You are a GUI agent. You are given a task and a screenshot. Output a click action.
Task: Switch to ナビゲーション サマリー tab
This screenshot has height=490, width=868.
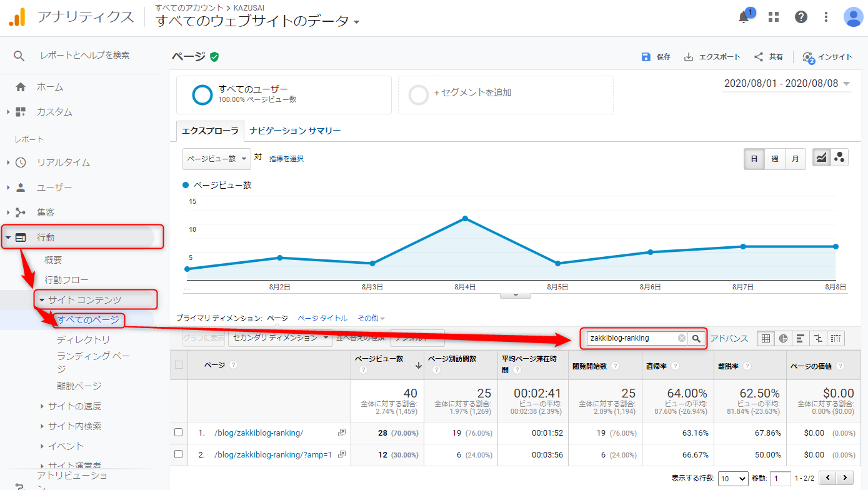295,131
